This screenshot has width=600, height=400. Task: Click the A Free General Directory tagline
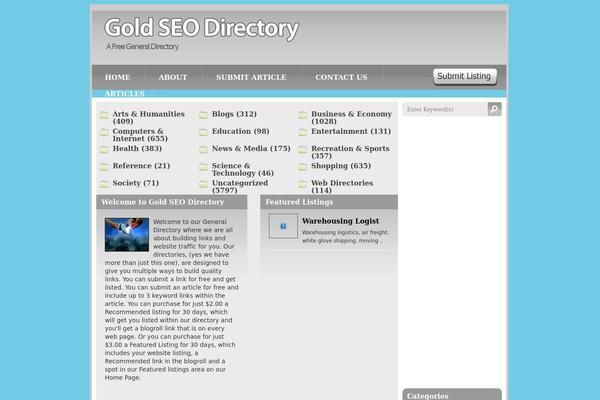[142, 47]
